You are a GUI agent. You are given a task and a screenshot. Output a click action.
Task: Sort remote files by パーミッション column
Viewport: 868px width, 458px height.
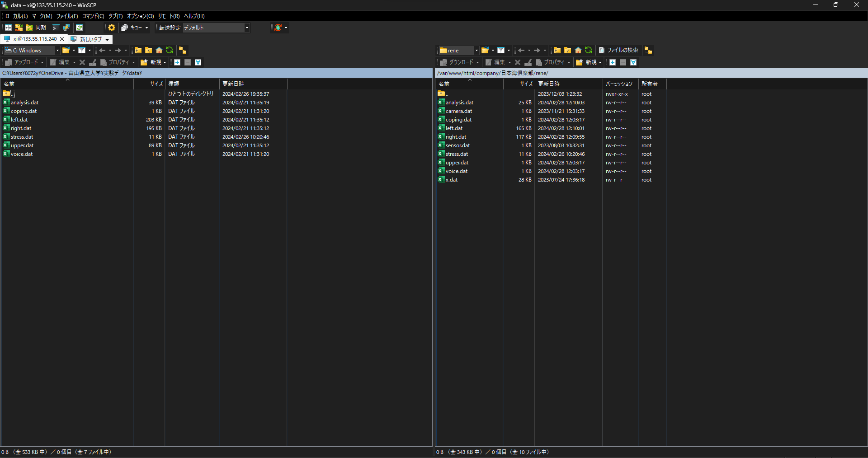[x=619, y=84]
